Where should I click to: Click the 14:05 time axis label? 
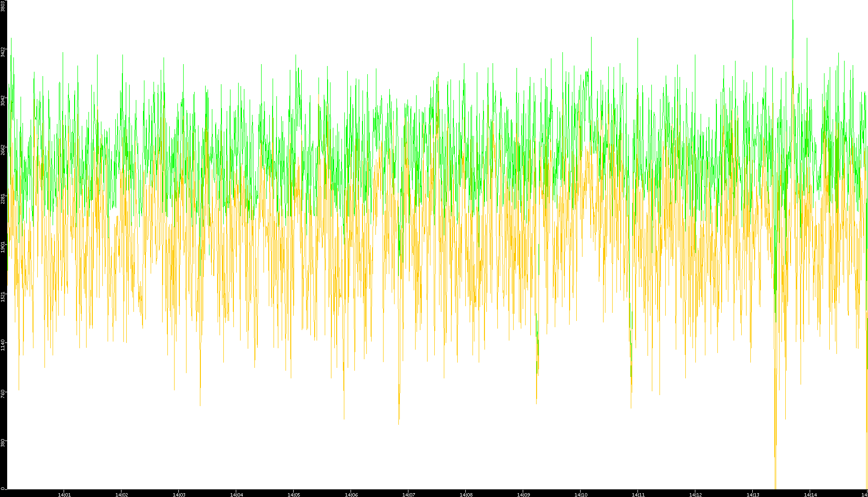click(x=294, y=495)
